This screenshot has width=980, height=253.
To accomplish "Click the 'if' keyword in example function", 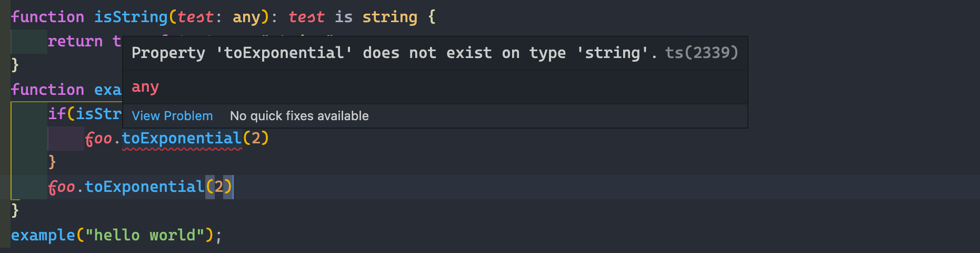I will (x=57, y=114).
